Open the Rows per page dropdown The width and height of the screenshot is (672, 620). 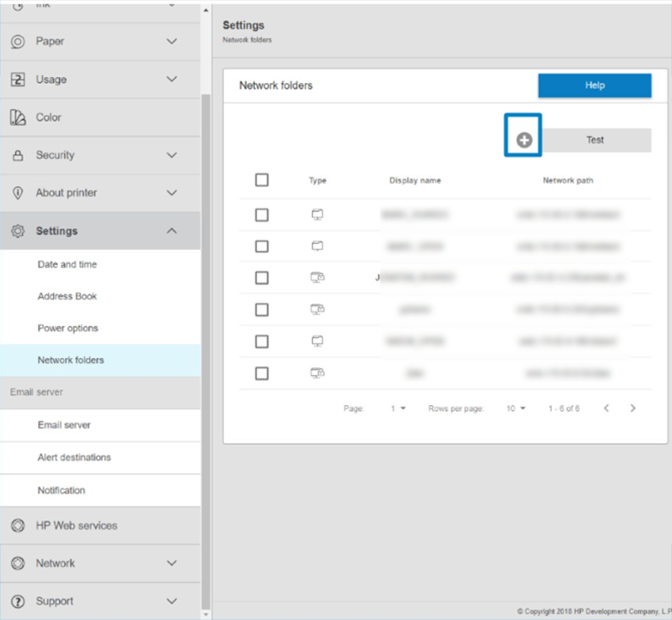[x=515, y=409]
